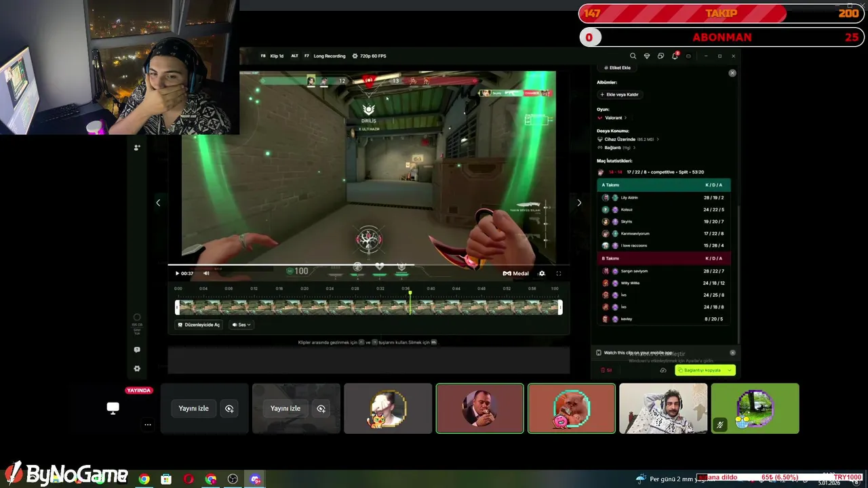Click the second Yayını izle button

tap(285, 409)
